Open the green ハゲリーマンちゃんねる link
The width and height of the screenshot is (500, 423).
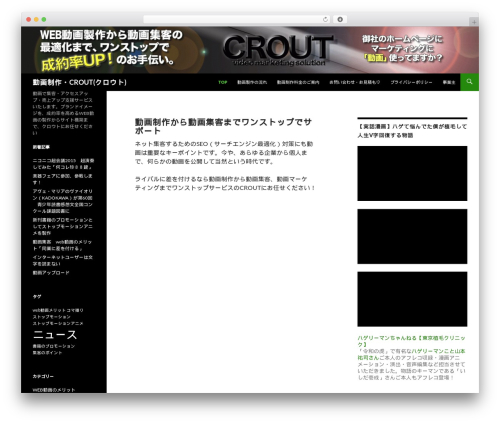coord(412,341)
